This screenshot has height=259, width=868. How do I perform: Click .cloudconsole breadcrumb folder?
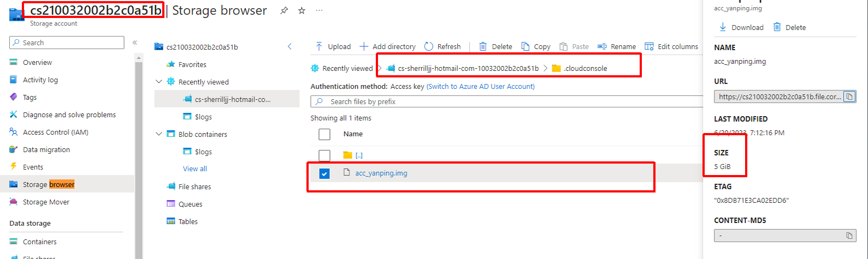pos(586,69)
